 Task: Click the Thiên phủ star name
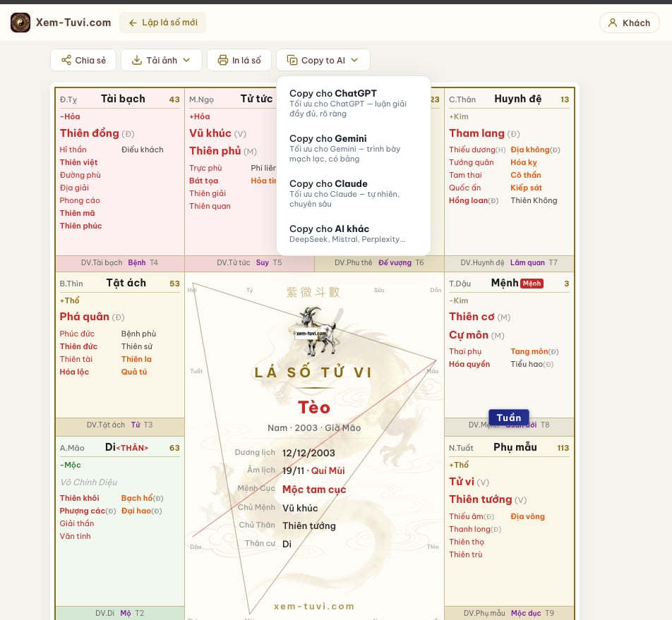215,151
